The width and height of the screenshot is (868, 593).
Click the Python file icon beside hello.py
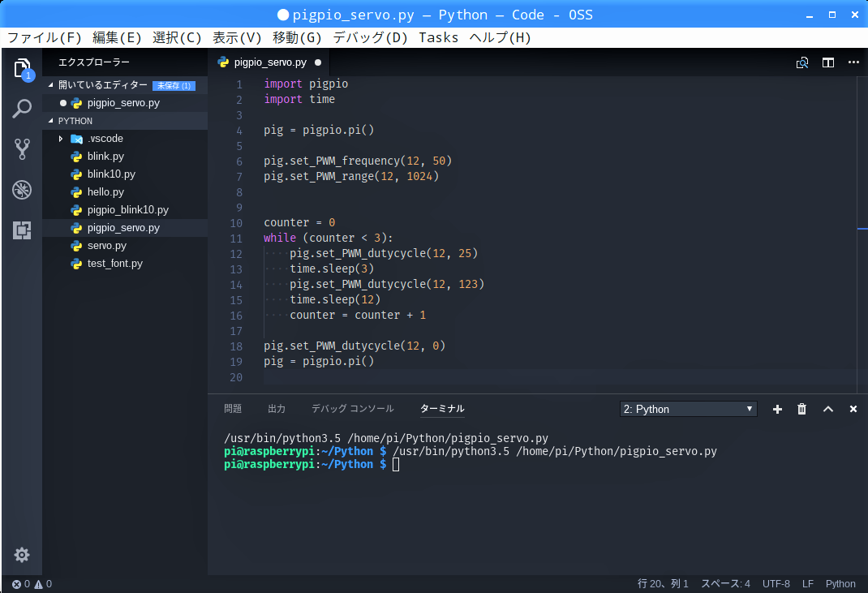click(76, 192)
